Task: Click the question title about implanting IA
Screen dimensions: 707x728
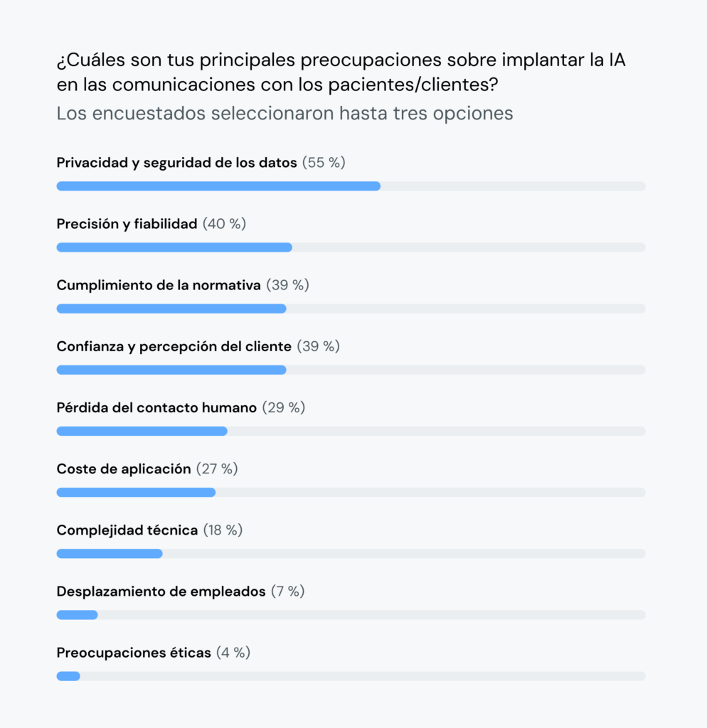Action: [341, 72]
